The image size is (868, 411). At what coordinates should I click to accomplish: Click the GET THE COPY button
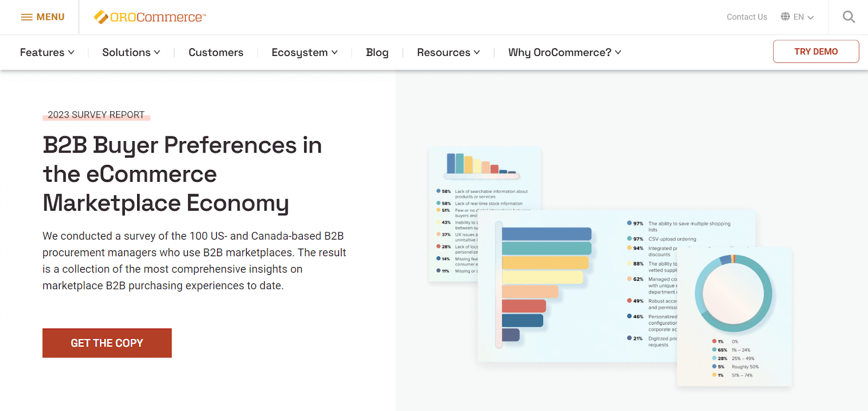click(107, 343)
